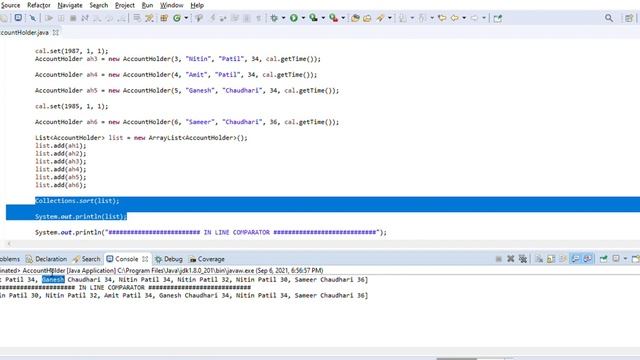This screenshot has height=360, width=640.
Task: Toggle Word Wrap in Console toolbar
Action: point(563,259)
